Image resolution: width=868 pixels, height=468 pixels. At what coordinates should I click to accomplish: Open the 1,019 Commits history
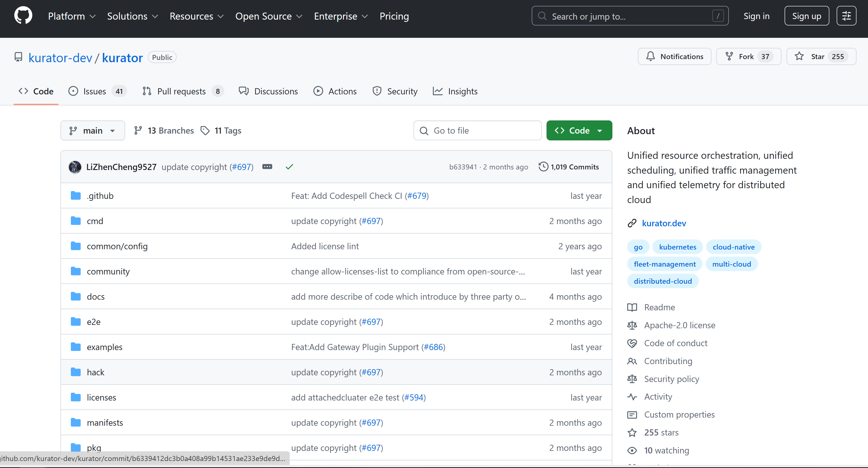[x=568, y=167]
